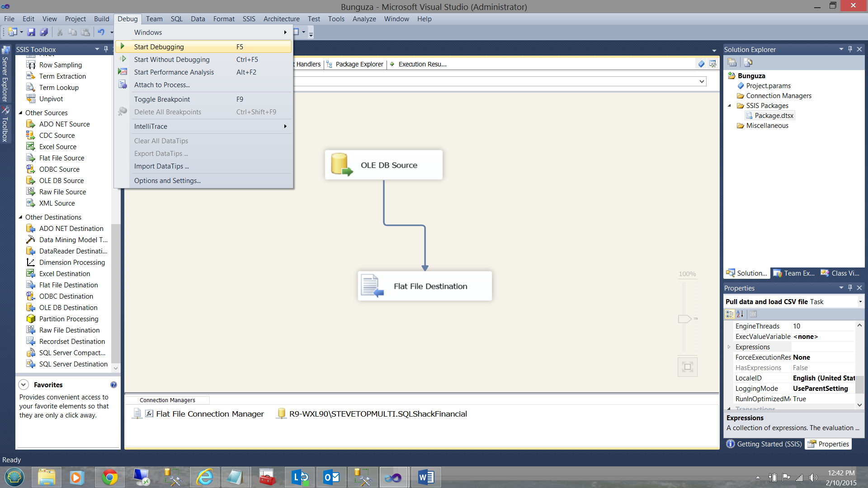The image size is (868, 488).
Task: Select Flat File Destination in toolbox
Action: (68, 285)
